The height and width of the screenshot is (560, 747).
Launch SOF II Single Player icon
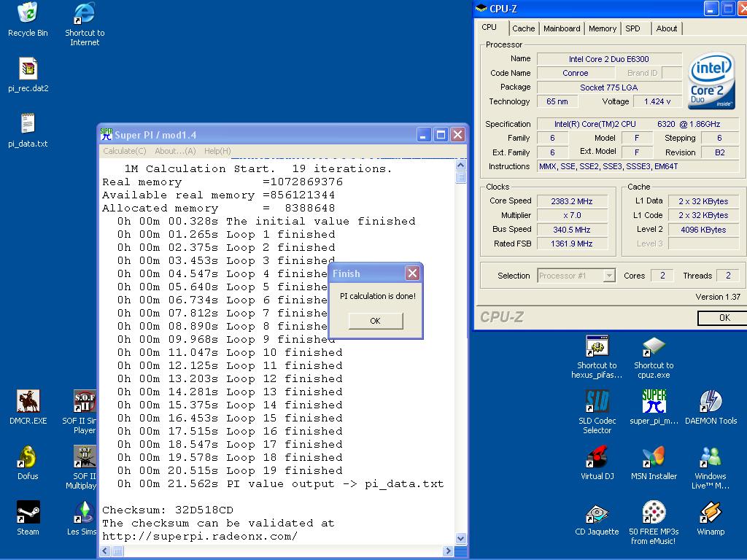tap(81, 412)
